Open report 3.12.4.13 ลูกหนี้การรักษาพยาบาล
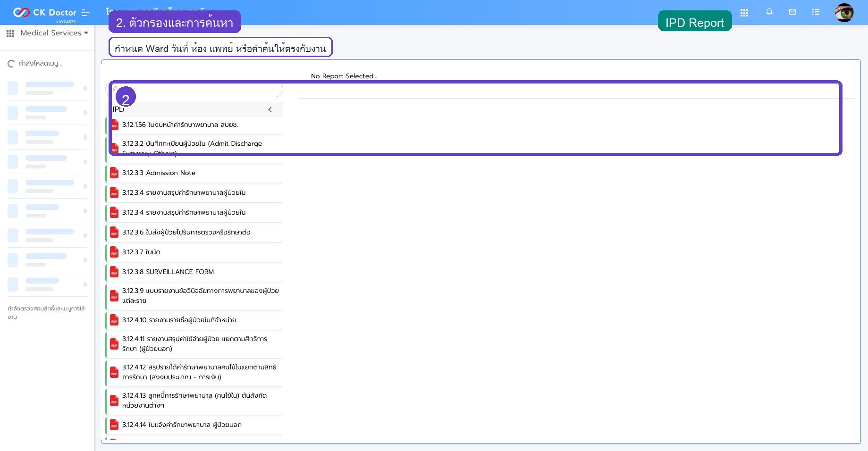The height and width of the screenshot is (451, 868). tap(194, 401)
